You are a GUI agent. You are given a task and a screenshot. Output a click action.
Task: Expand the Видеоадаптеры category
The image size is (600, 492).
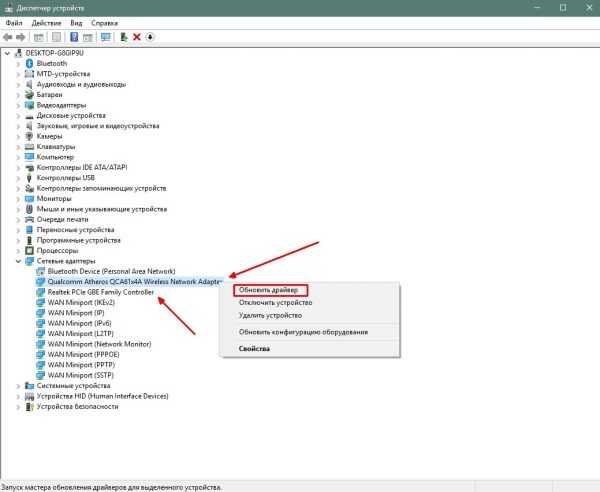click(18, 105)
